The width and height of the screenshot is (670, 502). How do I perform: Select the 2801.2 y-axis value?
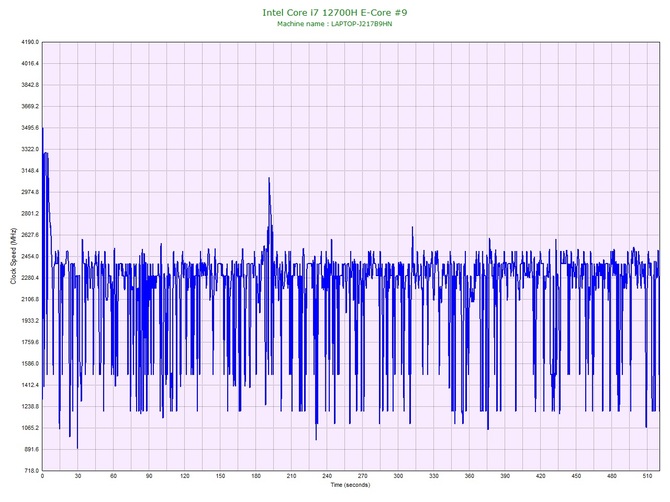click(x=30, y=214)
